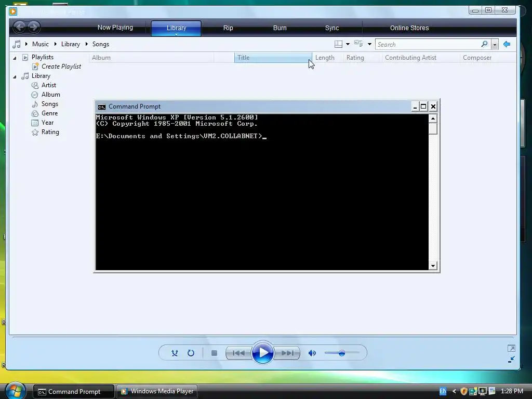This screenshot has width=532, height=399.
Task: Expand the arrow after Library breadcrumb
Action: (87, 44)
